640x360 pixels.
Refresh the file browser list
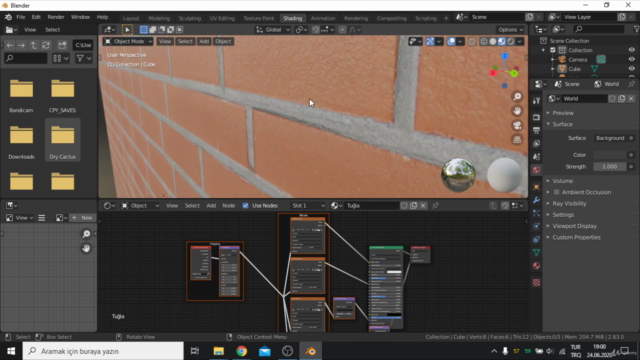click(46, 45)
